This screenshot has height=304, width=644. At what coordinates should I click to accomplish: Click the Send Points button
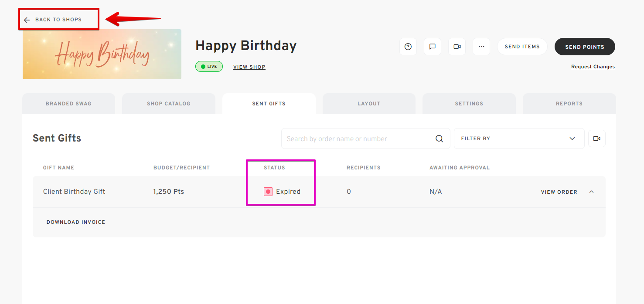pos(585,47)
